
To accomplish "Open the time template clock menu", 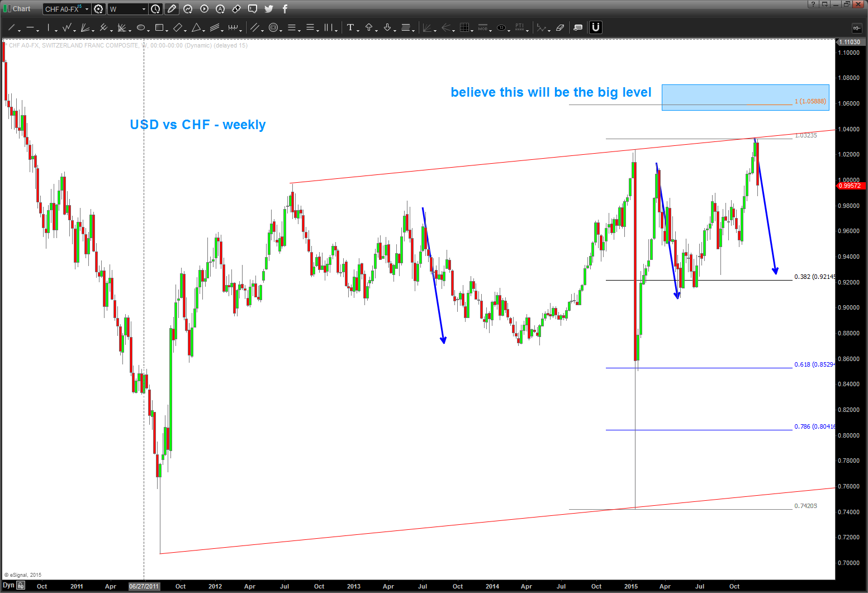I will coord(156,9).
